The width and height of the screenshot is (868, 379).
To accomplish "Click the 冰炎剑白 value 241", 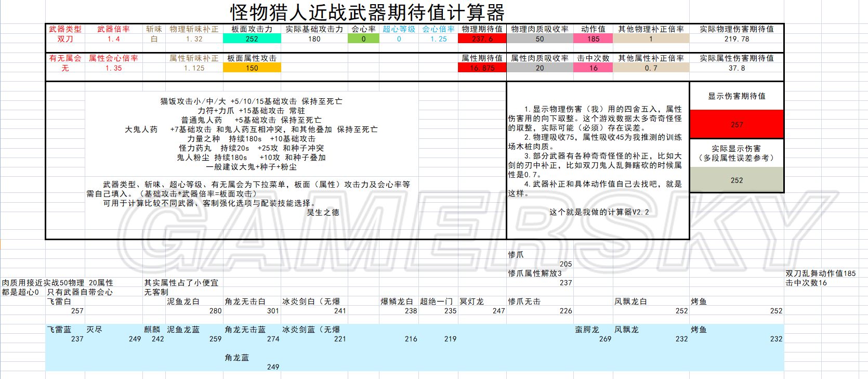I will click(340, 311).
